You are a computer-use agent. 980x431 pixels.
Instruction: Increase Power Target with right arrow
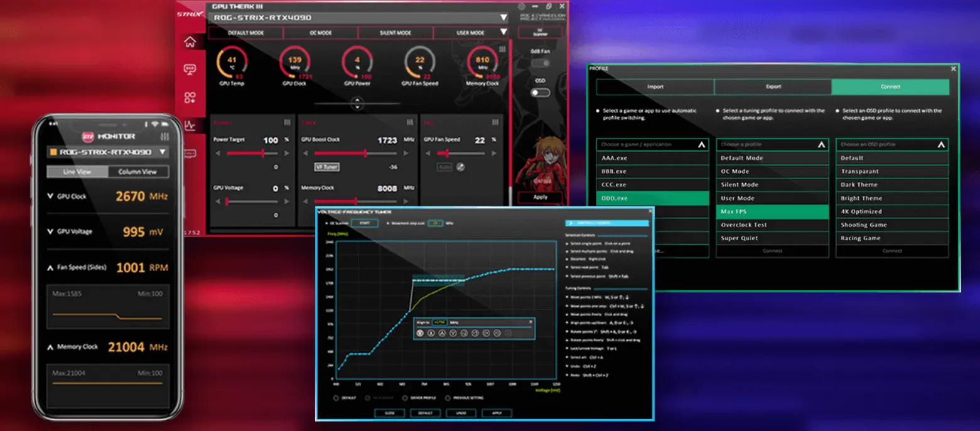pos(286,153)
